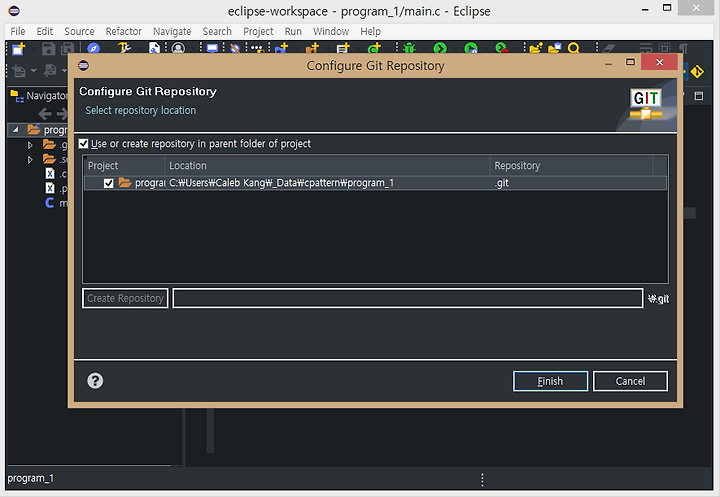The height and width of the screenshot is (497, 720).
Task: Click the GIT wizard banner image
Action: click(646, 105)
